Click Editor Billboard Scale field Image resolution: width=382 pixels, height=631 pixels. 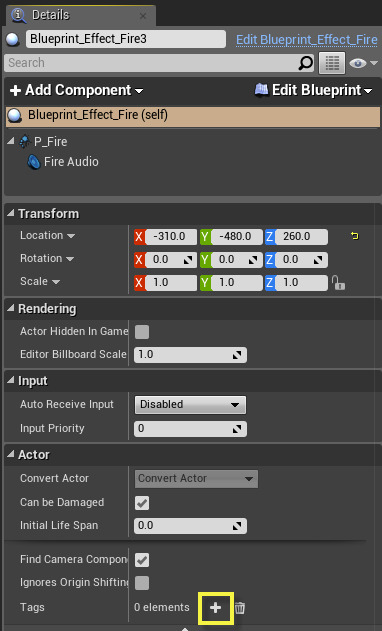point(190,355)
